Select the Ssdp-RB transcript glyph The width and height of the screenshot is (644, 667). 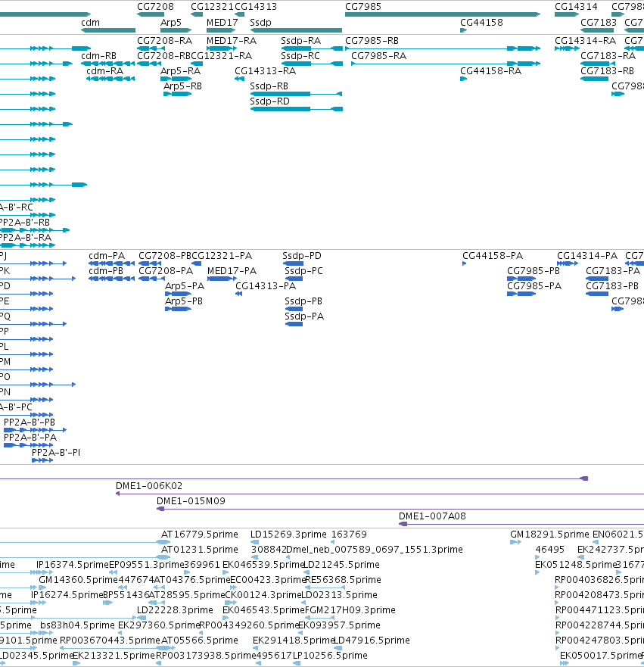click(297, 94)
